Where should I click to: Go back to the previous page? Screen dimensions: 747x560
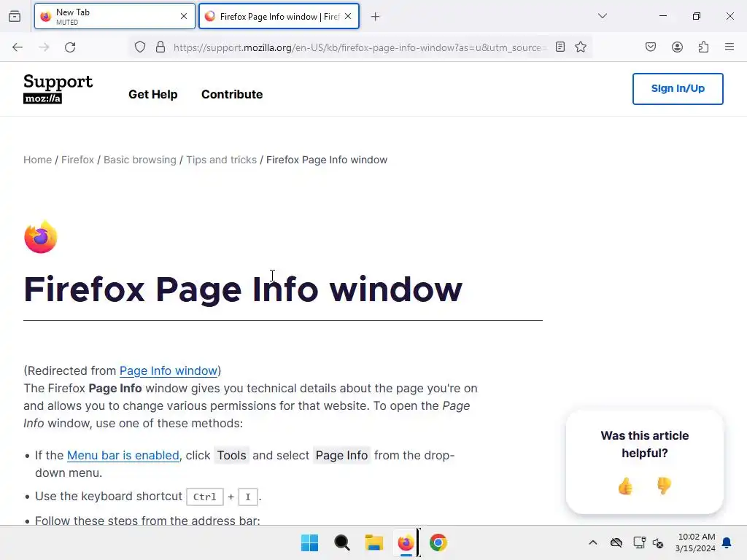[x=18, y=47]
